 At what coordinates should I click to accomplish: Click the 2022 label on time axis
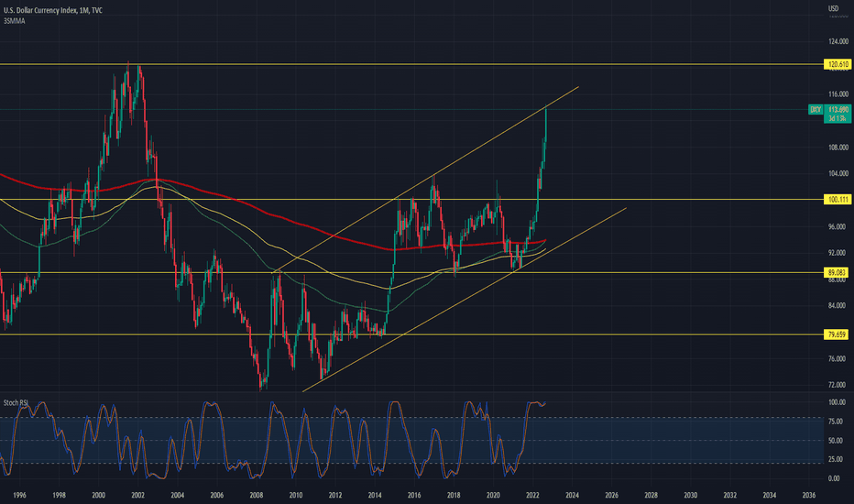[532, 495]
